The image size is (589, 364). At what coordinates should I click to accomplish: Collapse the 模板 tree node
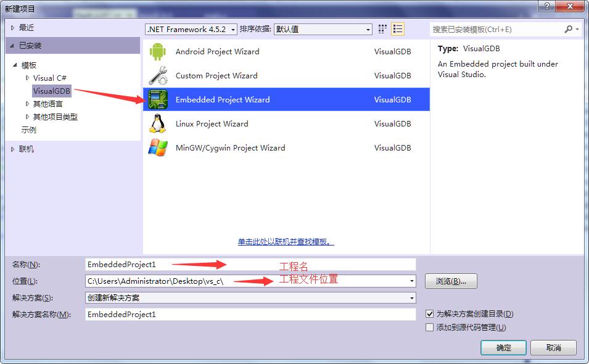(x=15, y=65)
